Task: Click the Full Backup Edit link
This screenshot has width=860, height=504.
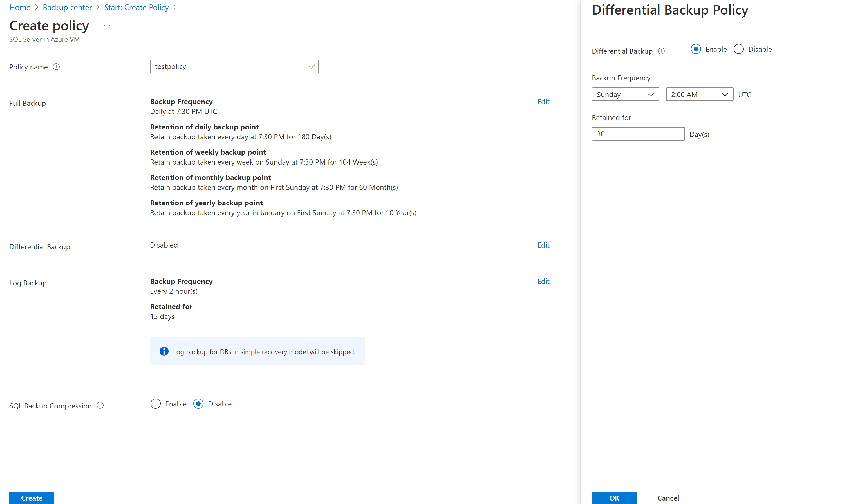Action: (x=543, y=101)
